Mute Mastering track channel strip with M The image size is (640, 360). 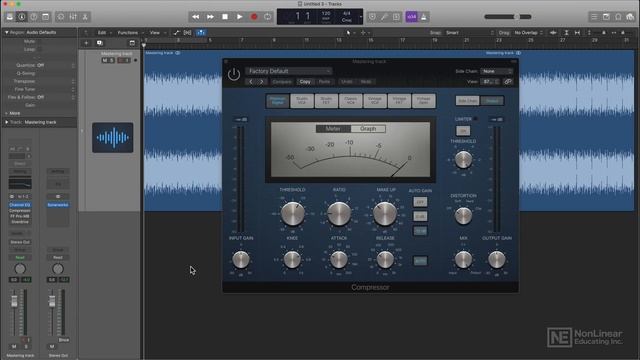14,347
